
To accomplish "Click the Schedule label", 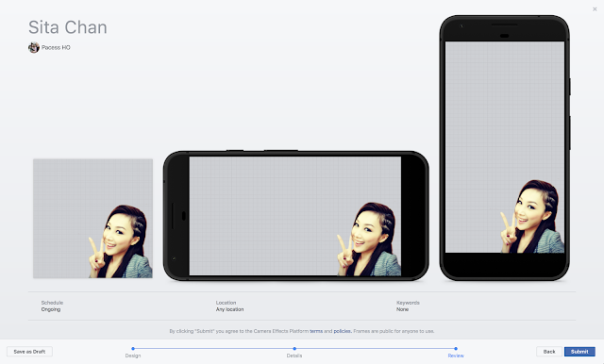I will 52,303.
